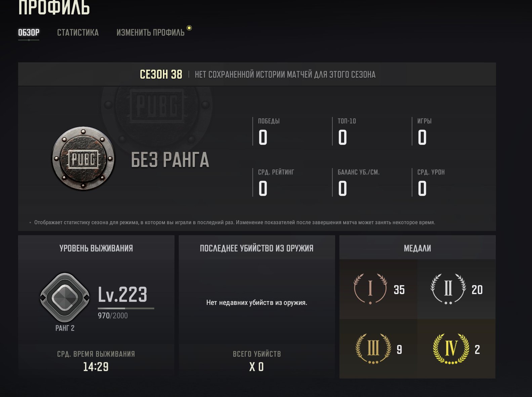The image size is (532, 397).
Task: Click the ПОБЕДЫ stat value
Action: click(x=263, y=137)
